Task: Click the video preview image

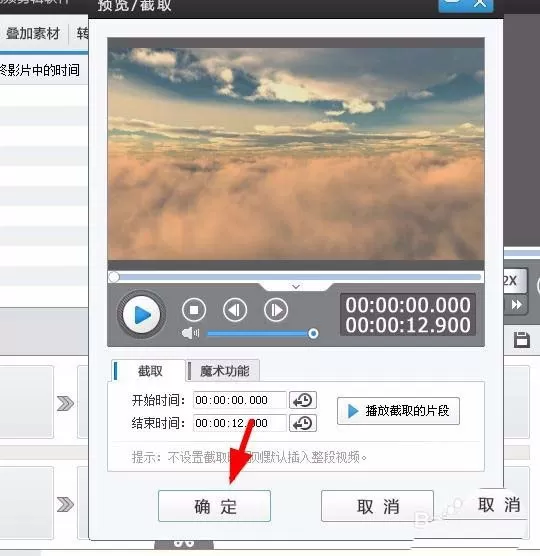Action: 296,154
